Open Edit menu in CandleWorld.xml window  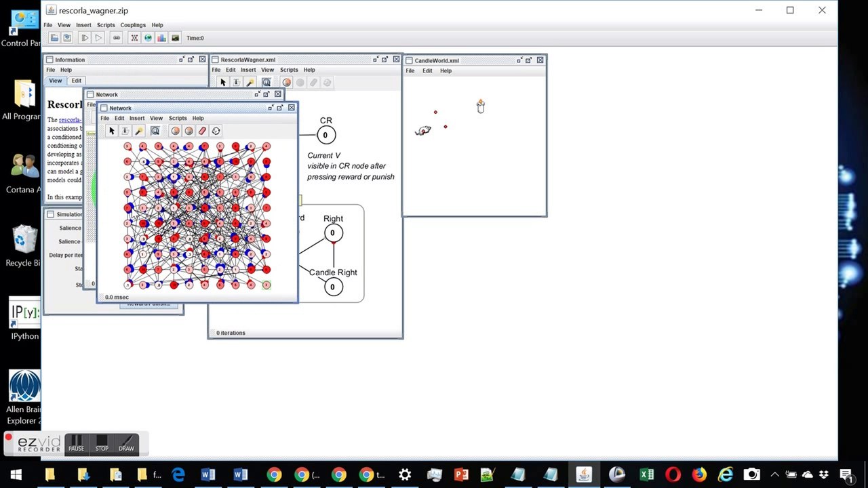427,70
